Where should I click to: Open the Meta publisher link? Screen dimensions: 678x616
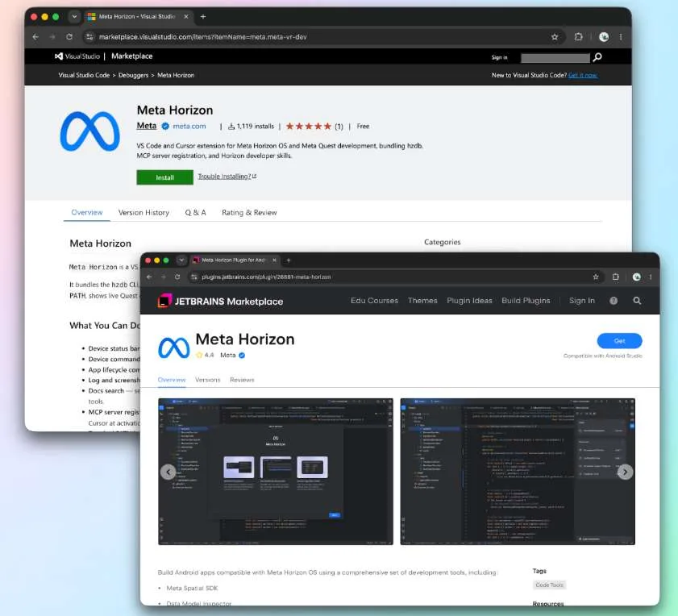pos(147,126)
